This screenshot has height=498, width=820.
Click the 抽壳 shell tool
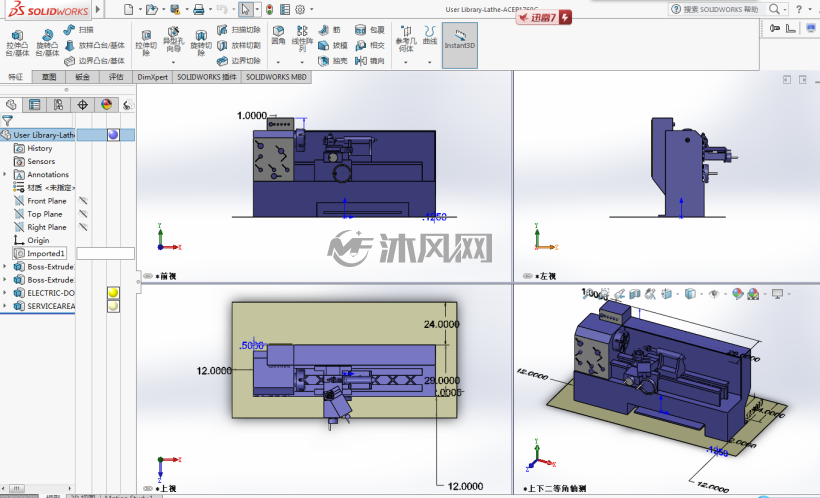(x=332, y=61)
